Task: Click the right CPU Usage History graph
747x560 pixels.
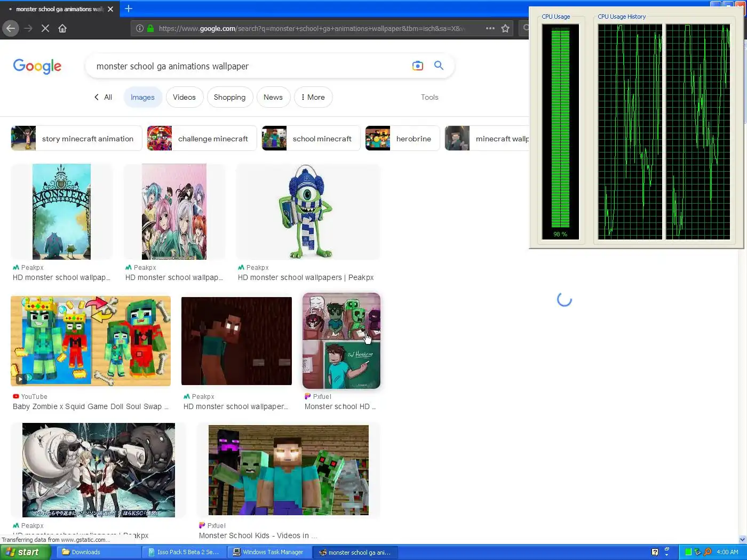Action: point(698,131)
